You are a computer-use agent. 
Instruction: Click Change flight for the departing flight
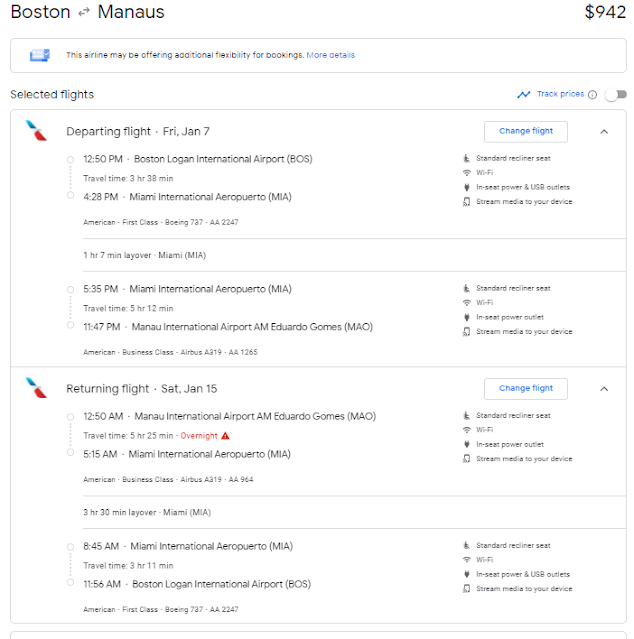pos(526,131)
